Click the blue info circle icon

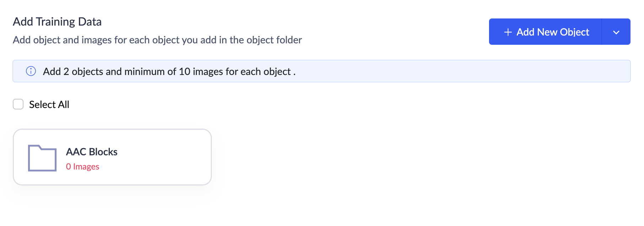(x=31, y=71)
